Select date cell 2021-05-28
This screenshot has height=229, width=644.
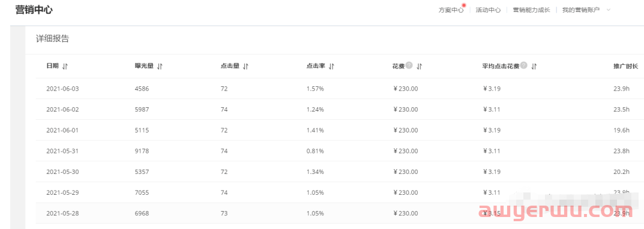[x=62, y=213]
